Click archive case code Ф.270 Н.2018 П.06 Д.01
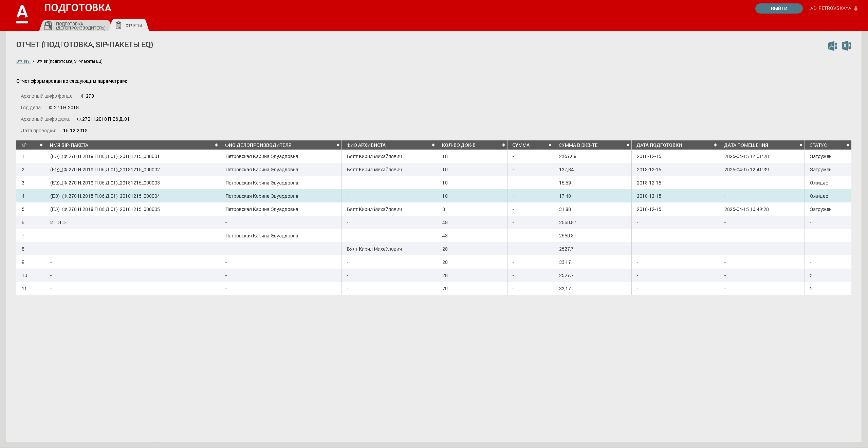Image resolution: width=868 pixels, height=448 pixels. (x=103, y=119)
